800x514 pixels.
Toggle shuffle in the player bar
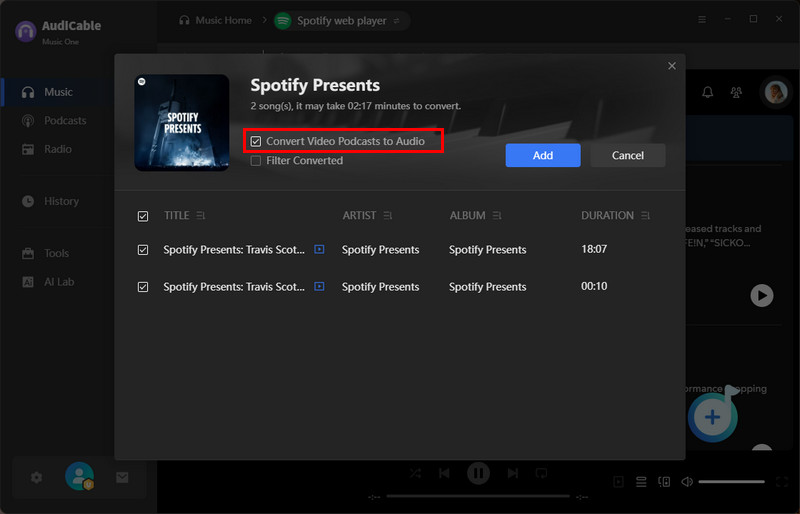point(415,473)
